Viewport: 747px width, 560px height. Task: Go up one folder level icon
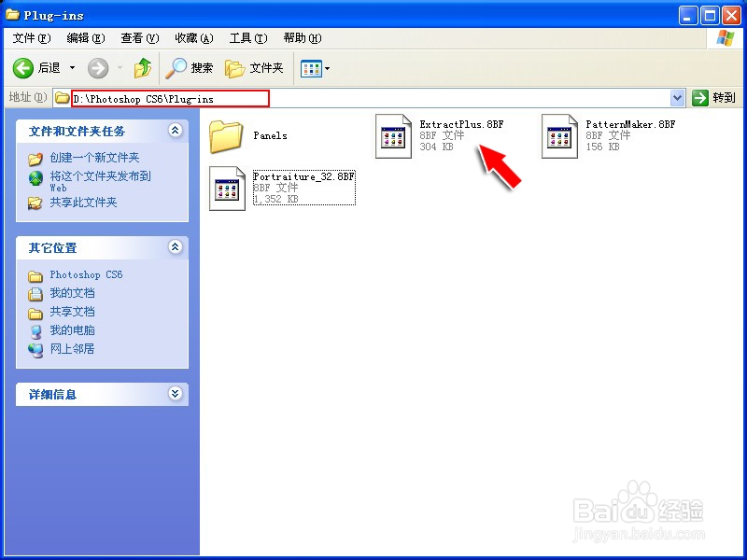tap(143, 68)
